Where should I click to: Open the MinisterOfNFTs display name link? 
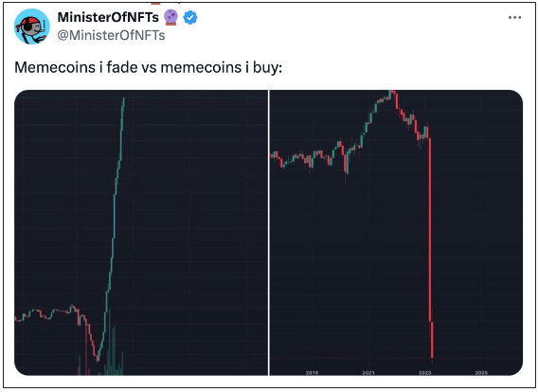pos(108,17)
